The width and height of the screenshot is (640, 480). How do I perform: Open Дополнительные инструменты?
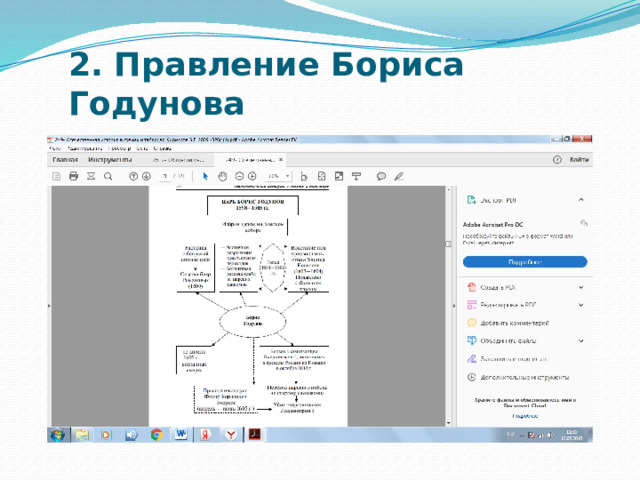[x=518, y=377]
